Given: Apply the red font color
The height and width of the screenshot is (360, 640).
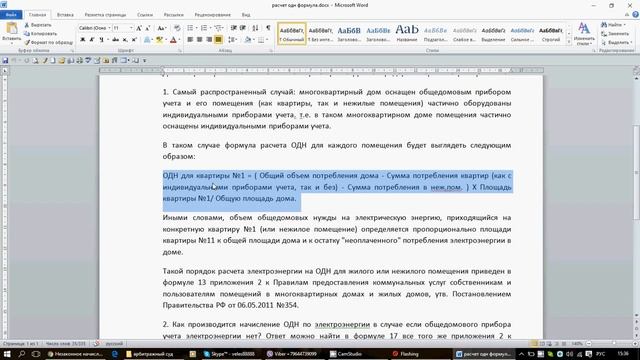Looking at the screenshot, I should coord(173,40).
